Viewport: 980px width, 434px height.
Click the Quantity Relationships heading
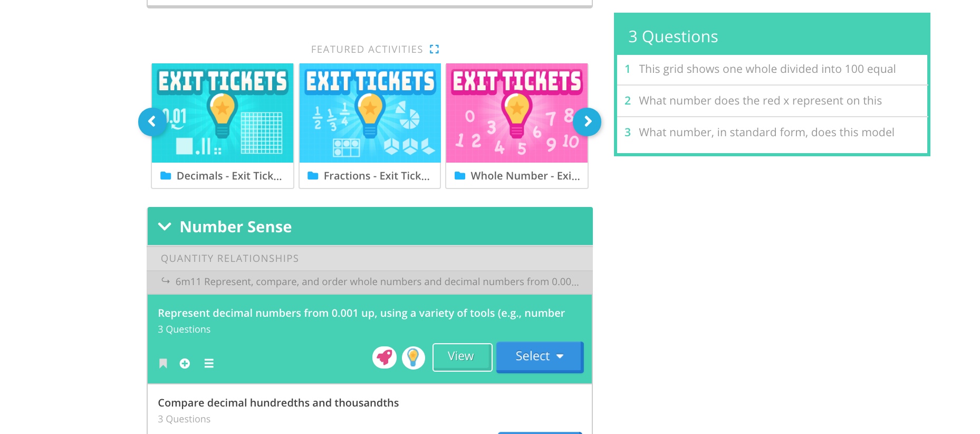230,259
